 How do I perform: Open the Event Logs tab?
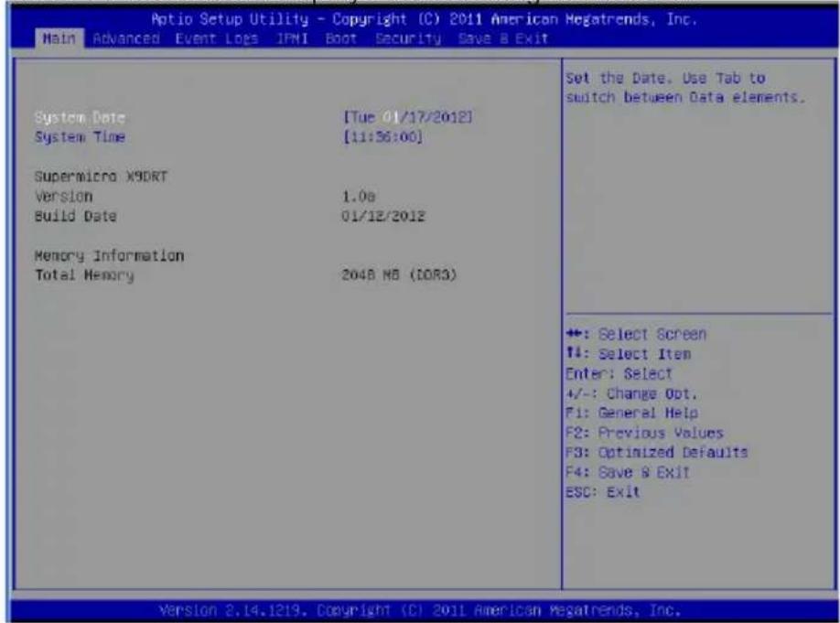click(x=217, y=38)
